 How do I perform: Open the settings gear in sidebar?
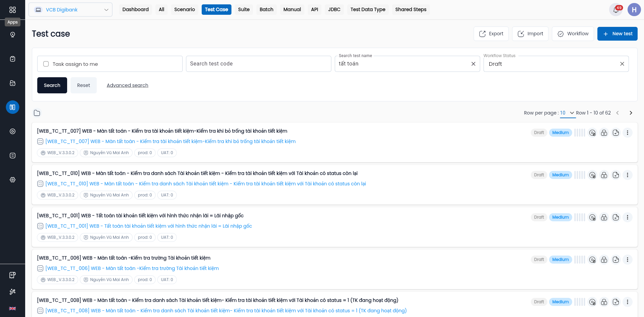(12, 180)
